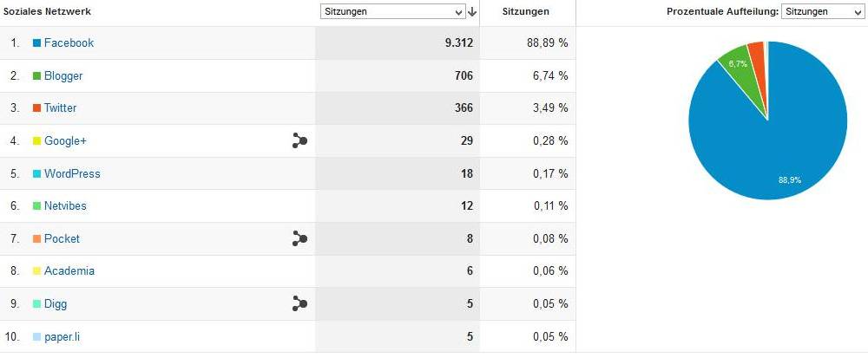Click the green Blogger color swatch
Image resolution: width=868 pixels, height=358 pixels.
37,76
